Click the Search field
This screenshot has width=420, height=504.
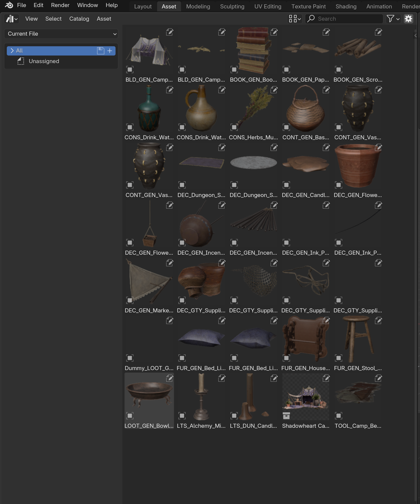click(x=344, y=19)
